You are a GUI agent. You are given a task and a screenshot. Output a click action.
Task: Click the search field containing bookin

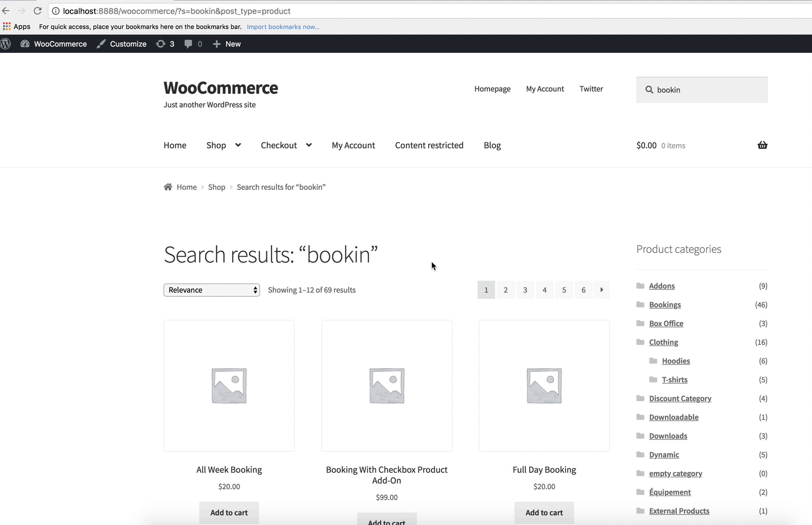702,90
